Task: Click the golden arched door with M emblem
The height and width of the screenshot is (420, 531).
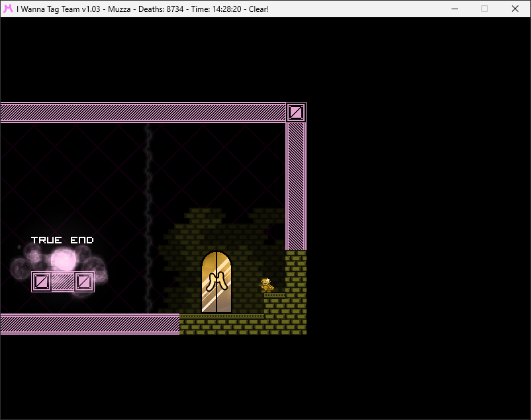Action: [x=217, y=282]
